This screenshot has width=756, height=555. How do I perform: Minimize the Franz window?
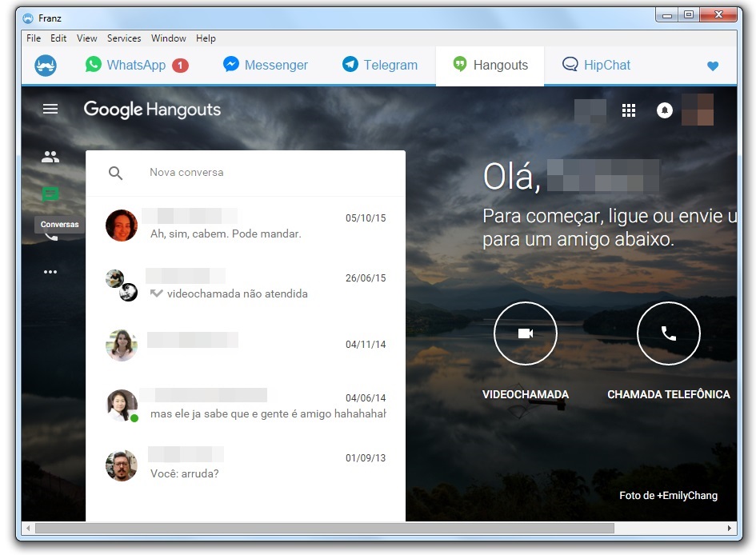point(667,15)
